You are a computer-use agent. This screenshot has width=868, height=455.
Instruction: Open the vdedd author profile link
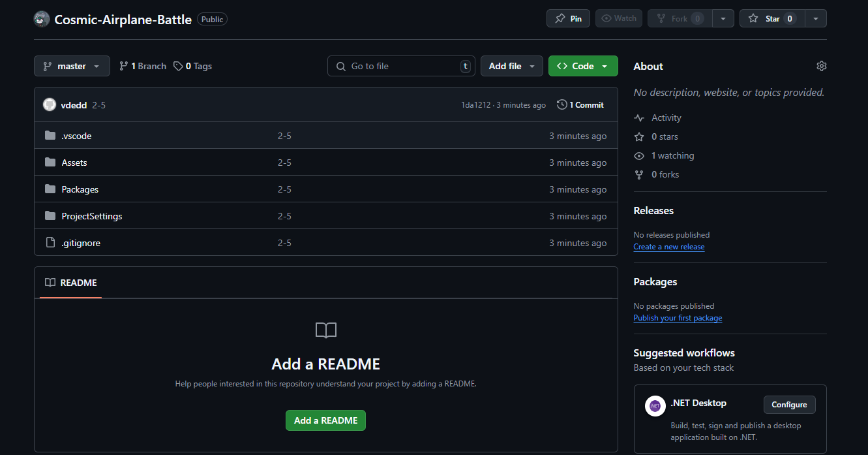coord(74,105)
